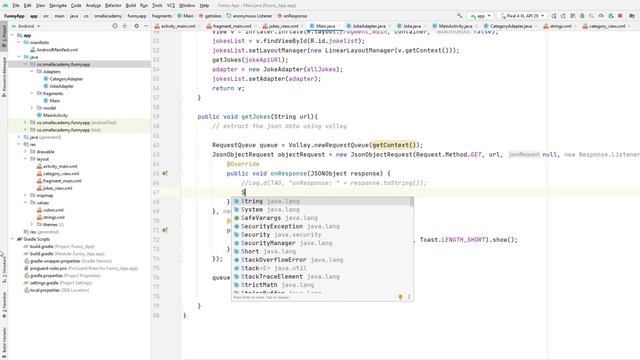Collapse the manifests folder
This screenshot has height=360, width=640.
(x=19, y=42)
